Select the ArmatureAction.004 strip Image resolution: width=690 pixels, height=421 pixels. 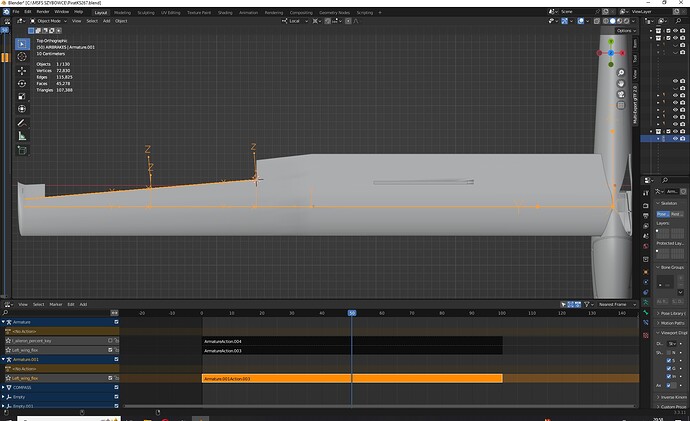click(x=352, y=341)
